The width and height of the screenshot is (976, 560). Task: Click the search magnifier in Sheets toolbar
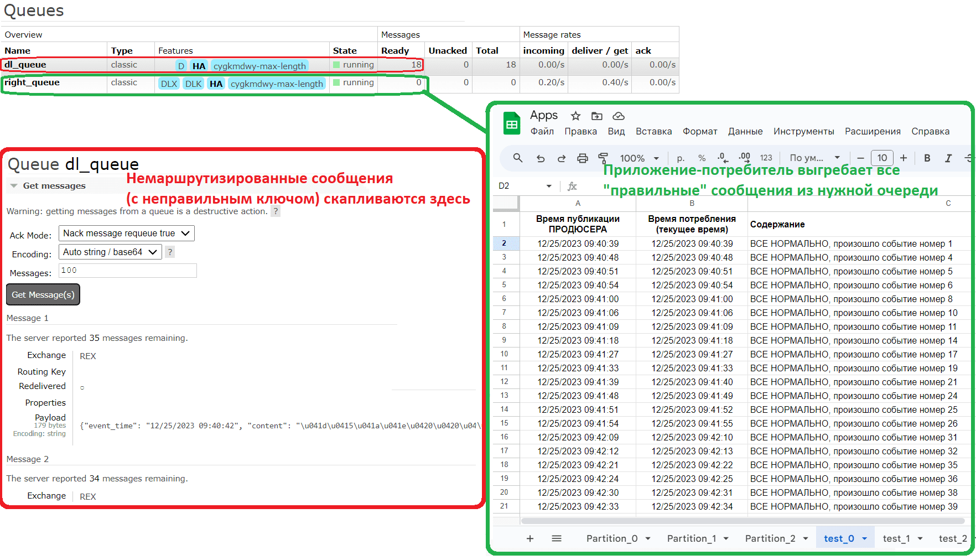(518, 158)
